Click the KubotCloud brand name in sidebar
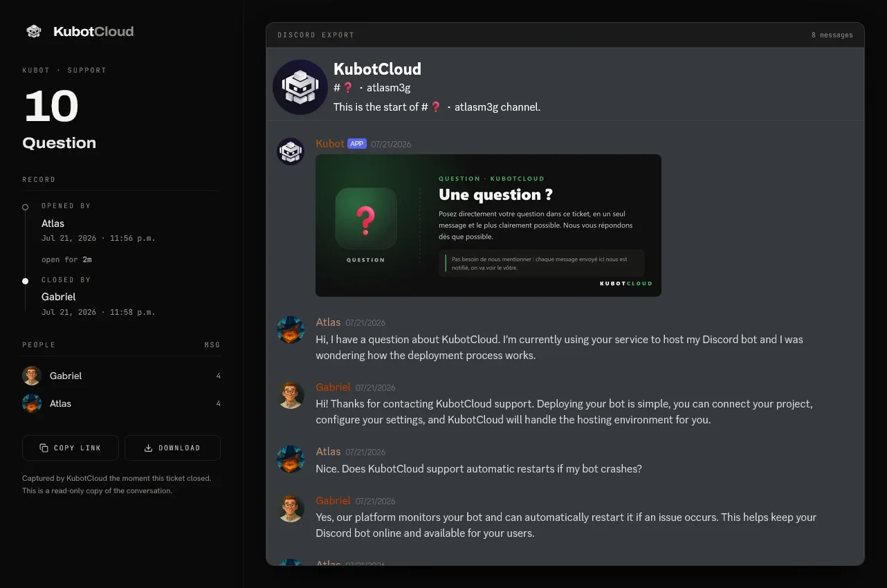 tap(93, 31)
